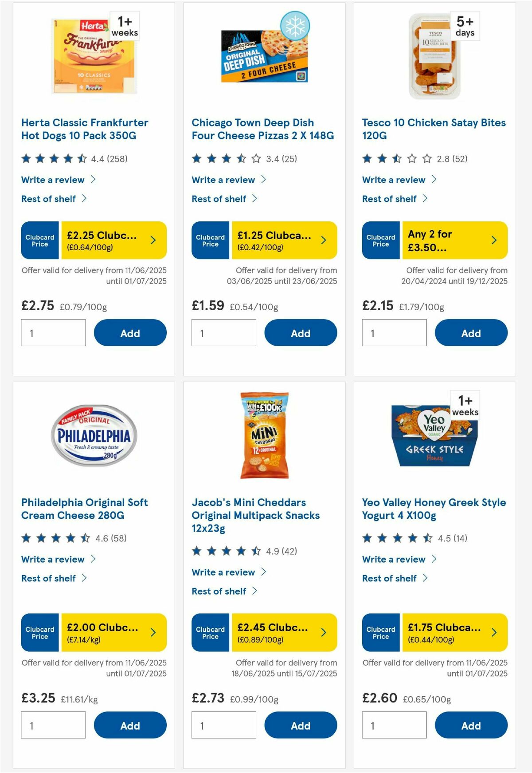Open the £2.45 Clubcard offer chevron for Mini Cheddars

(323, 633)
